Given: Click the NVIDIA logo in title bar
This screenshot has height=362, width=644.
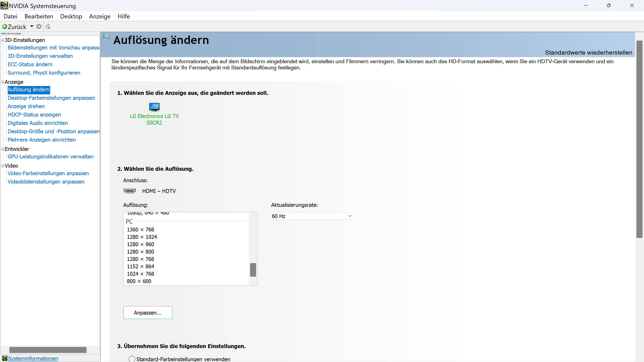Looking at the screenshot, I should pos(4,6).
